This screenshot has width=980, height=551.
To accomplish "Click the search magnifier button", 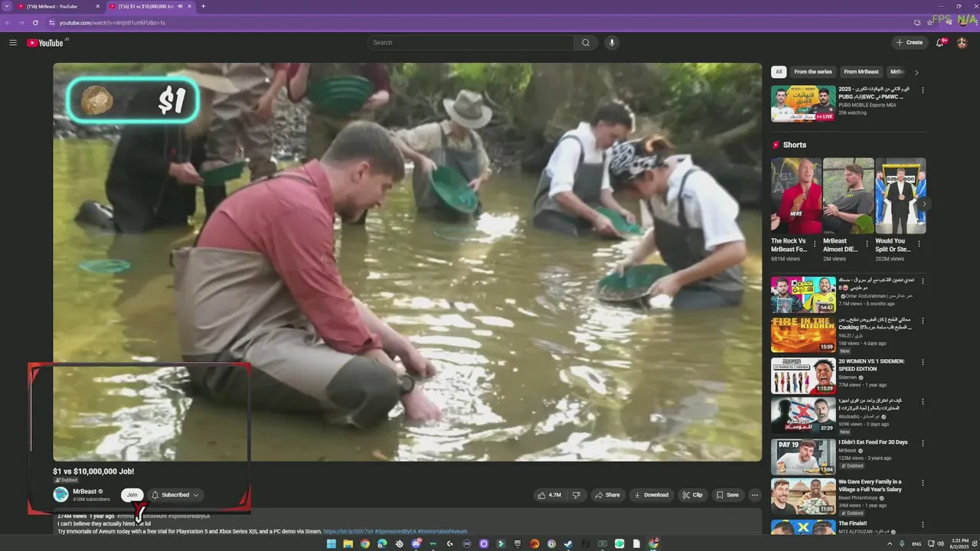I will point(586,43).
